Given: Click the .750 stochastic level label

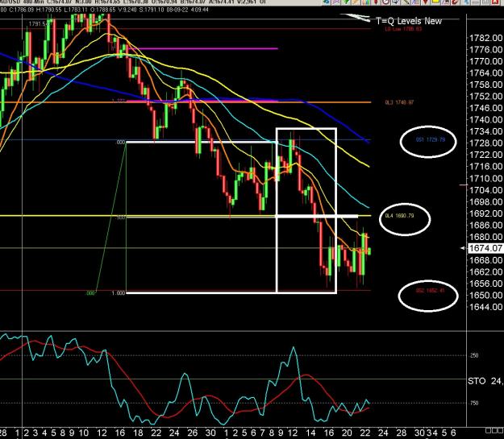Looking at the screenshot, I should coord(474,403).
